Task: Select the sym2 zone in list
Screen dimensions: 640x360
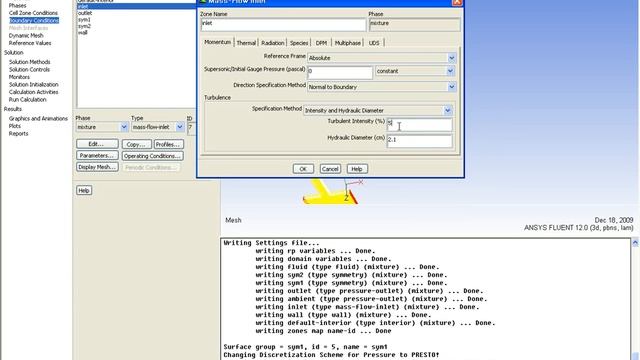Action: tap(84, 26)
